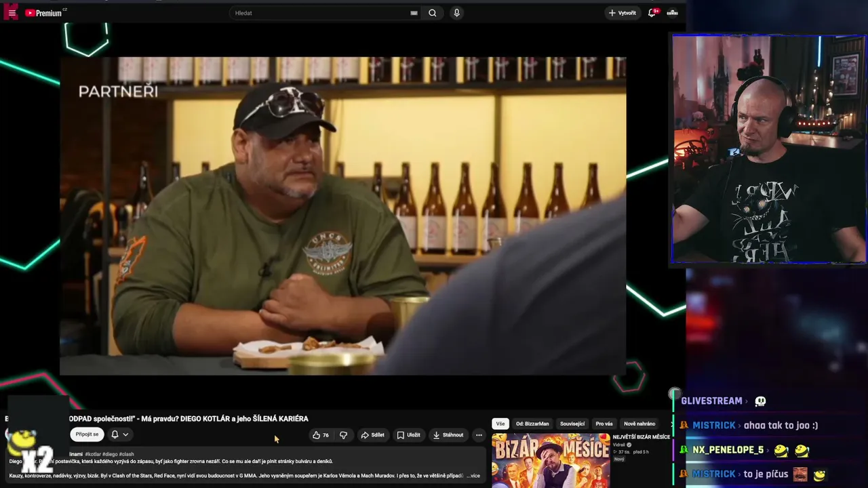Viewport: 868px width, 488px height.
Task: Select the Nově nahráno filter chip
Action: 639,424
